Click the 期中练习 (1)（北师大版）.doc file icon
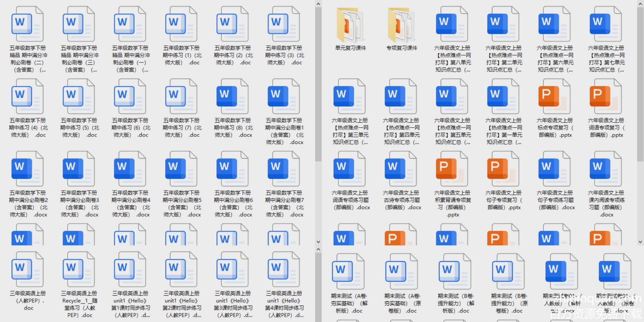 pyautogui.click(x=181, y=24)
